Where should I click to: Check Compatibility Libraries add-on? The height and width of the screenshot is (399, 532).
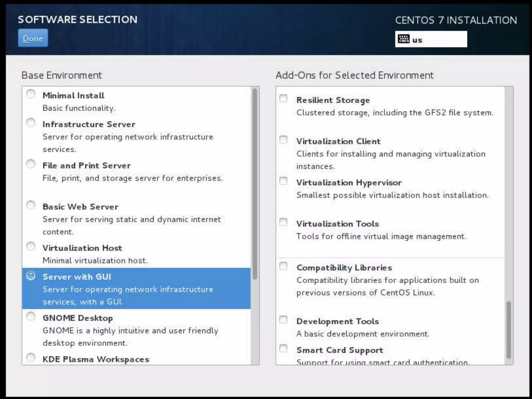283,266
